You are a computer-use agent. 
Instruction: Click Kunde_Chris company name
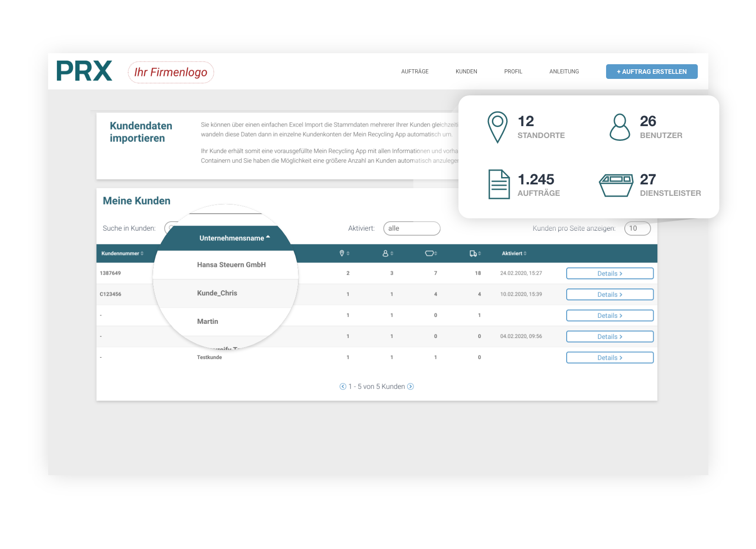coord(217,293)
